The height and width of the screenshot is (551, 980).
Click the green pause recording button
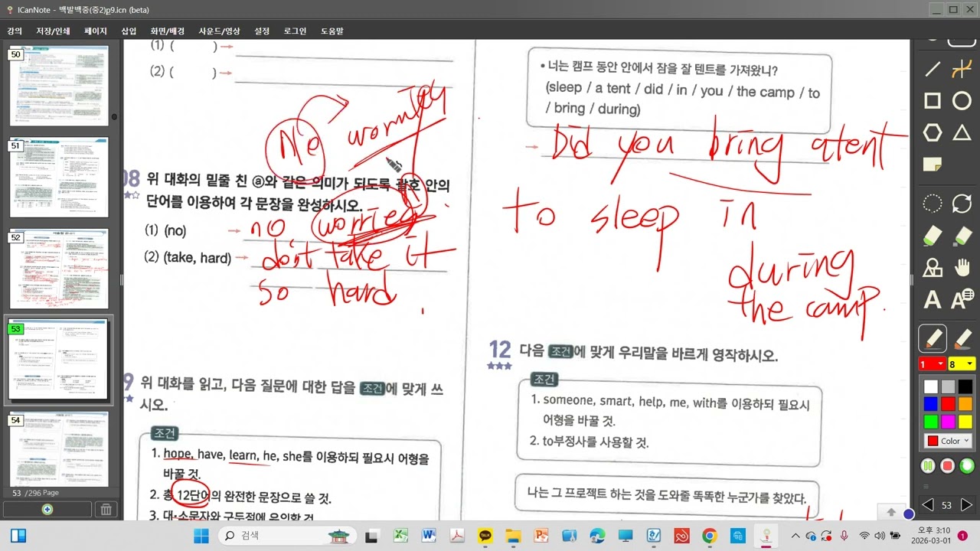click(928, 465)
